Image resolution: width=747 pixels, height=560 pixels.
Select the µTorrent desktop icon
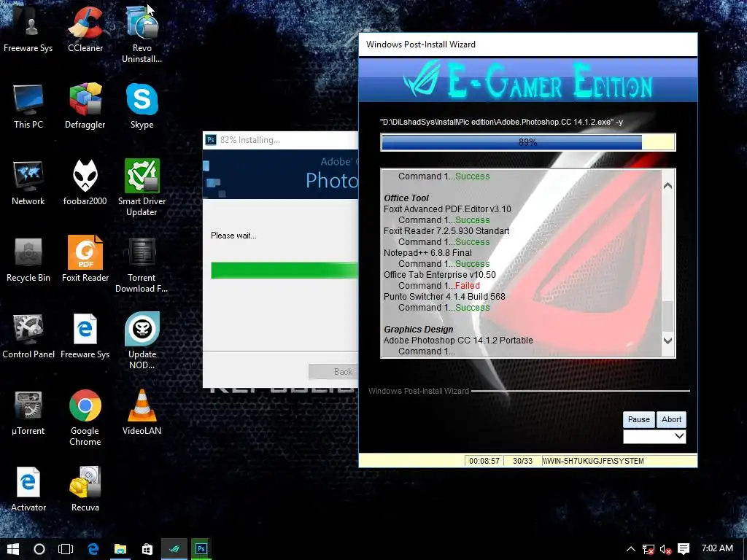(x=28, y=413)
